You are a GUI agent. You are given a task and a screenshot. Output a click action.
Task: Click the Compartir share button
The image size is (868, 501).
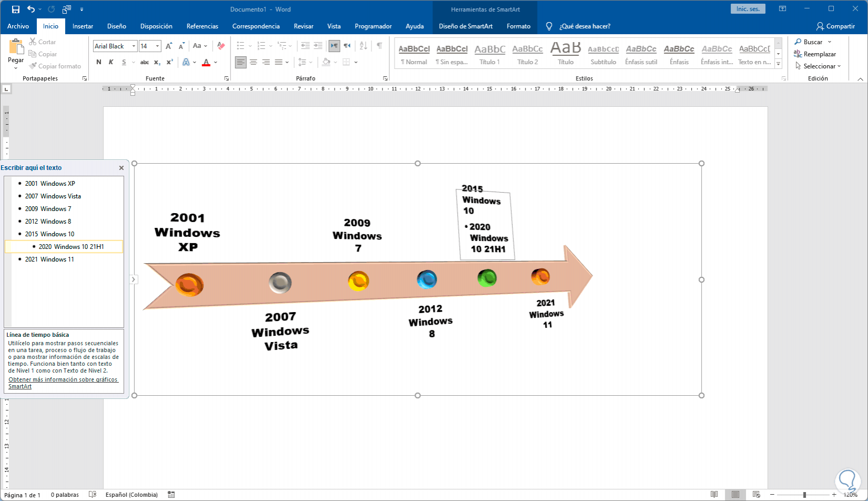835,26
